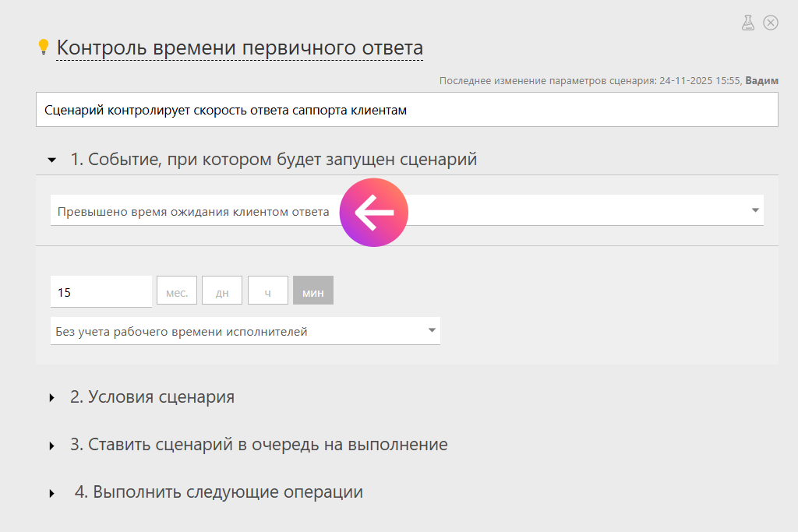Select the 'ч' time unit
This screenshot has width=798, height=532.
(x=267, y=292)
